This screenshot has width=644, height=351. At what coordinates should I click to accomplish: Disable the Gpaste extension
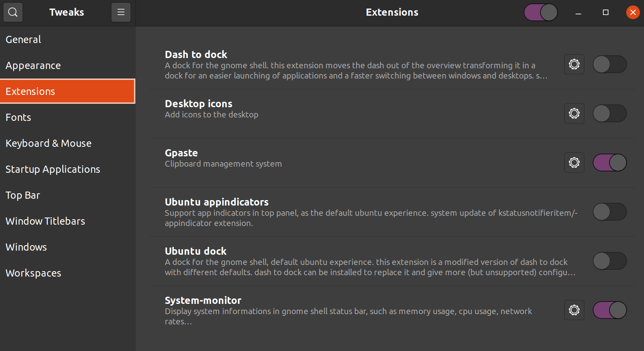point(610,163)
